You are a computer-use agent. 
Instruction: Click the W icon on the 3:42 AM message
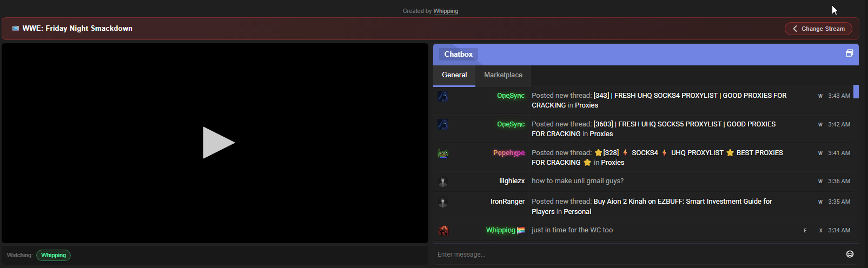[820, 125]
